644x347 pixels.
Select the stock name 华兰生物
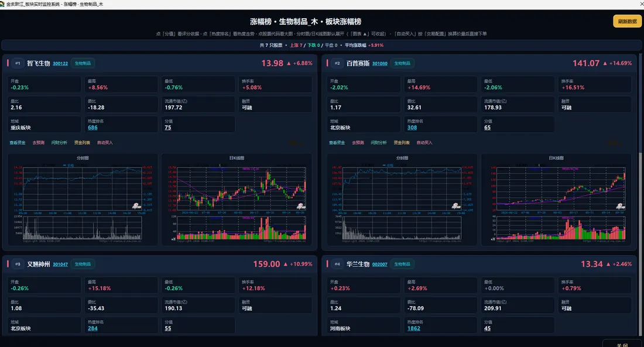[358, 264]
